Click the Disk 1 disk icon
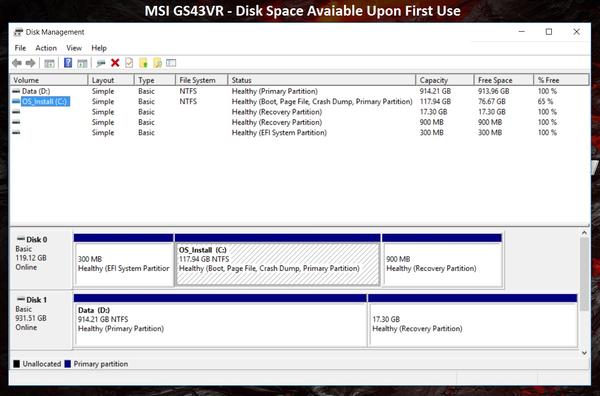The height and width of the screenshot is (396, 600). point(21,299)
